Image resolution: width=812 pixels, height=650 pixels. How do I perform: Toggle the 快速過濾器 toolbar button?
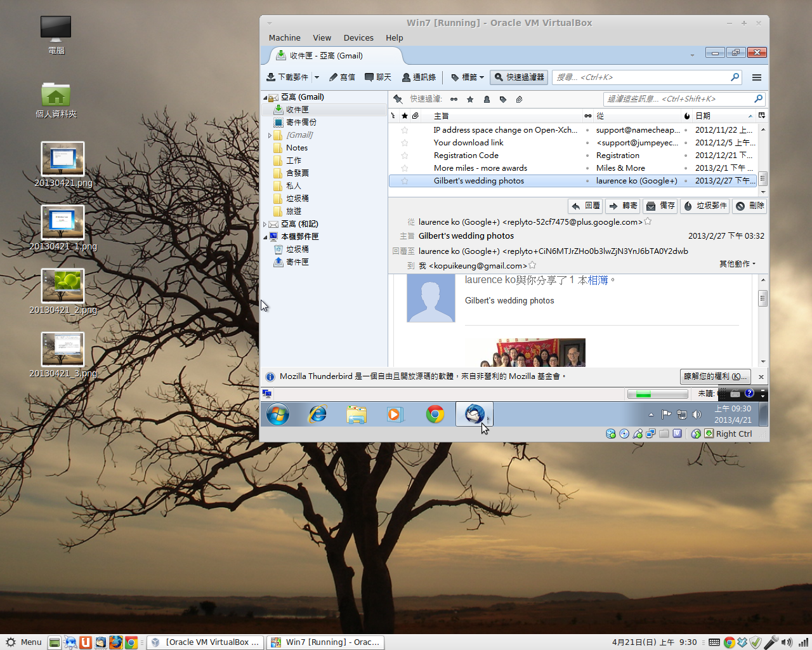[x=519, y=77]
